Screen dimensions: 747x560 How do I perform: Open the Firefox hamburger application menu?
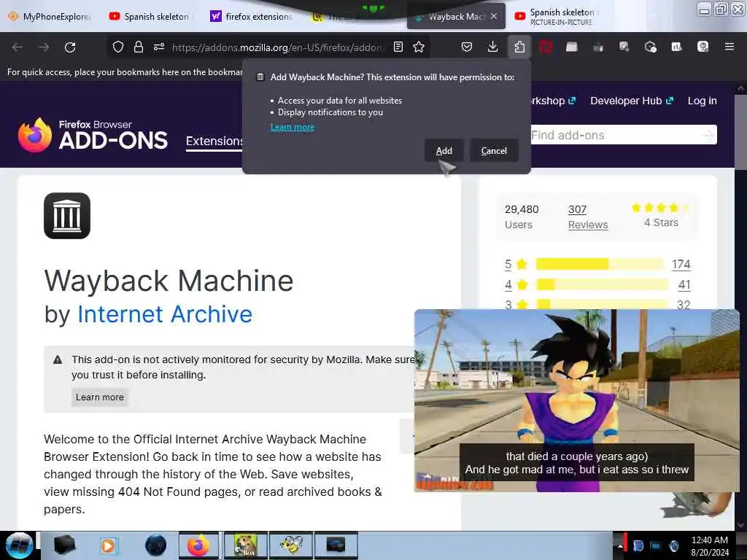(x=729, y=47)
